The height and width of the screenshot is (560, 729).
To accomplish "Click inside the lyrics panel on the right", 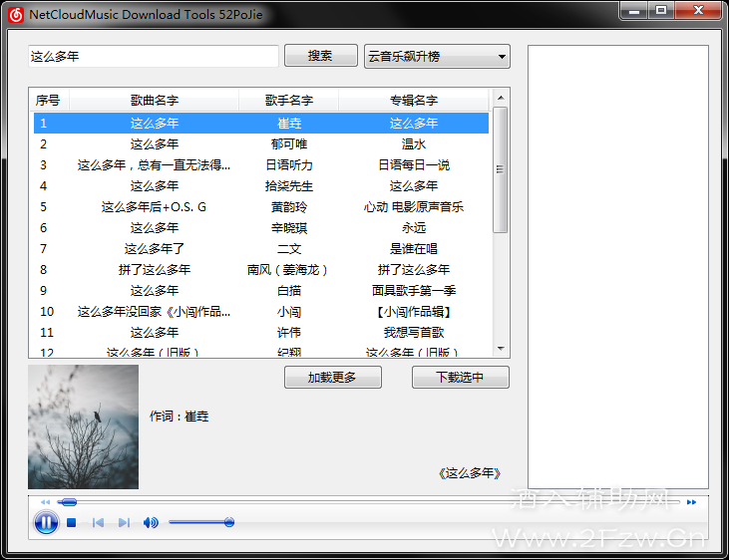I will click(x=618, y=267).
